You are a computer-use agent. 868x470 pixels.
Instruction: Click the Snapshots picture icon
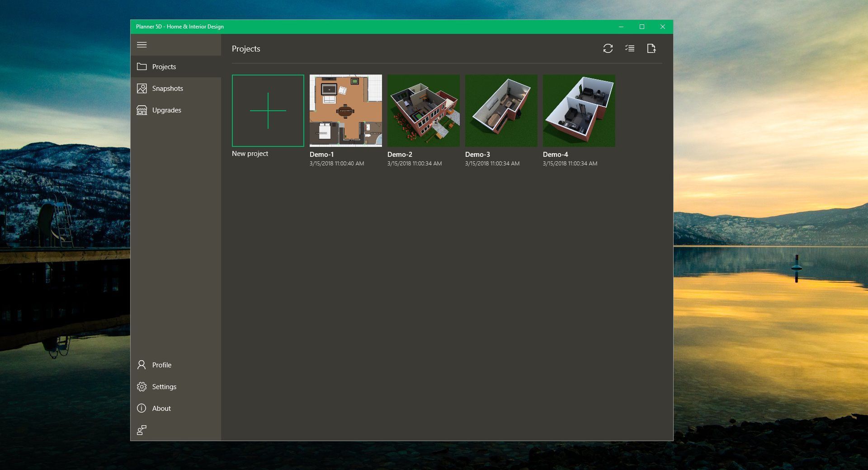coord(142,89)
